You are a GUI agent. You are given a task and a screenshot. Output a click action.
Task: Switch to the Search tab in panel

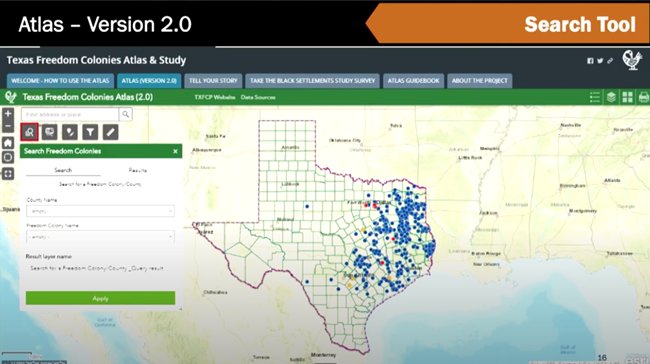[x=63, y=170]
